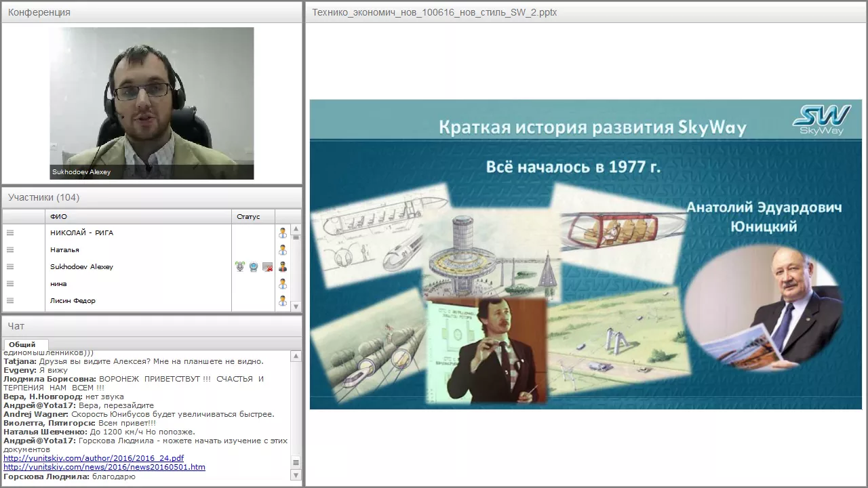Click Людмила Борисовна's ВОРОНЕЖ greeting message

pyautogui.click(x=134, y=384)
